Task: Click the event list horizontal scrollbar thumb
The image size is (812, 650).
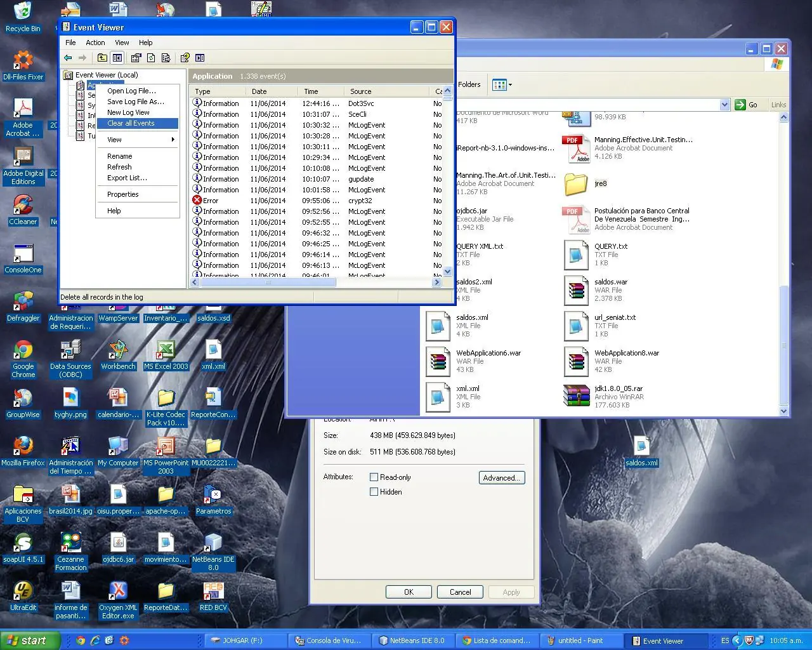Action: 268,282
